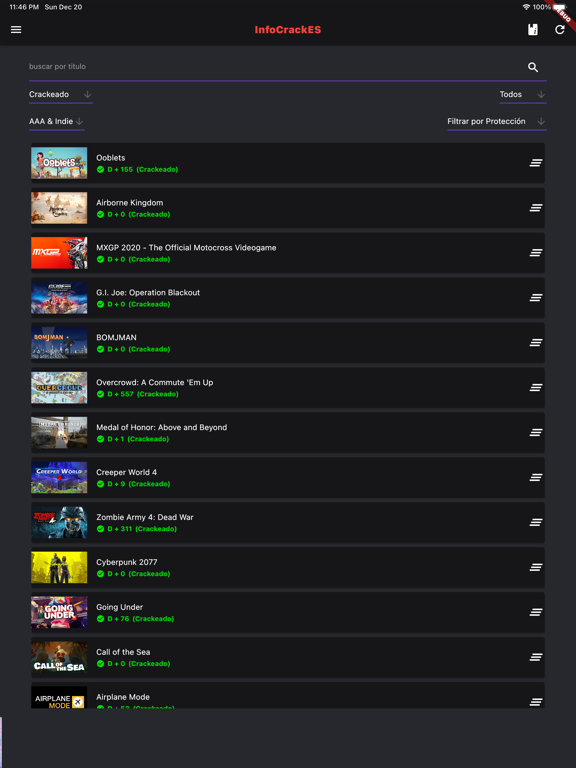Screen dimensions: 576x768
Task: Click the G.I. Joe cover thumbnail
Action: click(59, 298)
